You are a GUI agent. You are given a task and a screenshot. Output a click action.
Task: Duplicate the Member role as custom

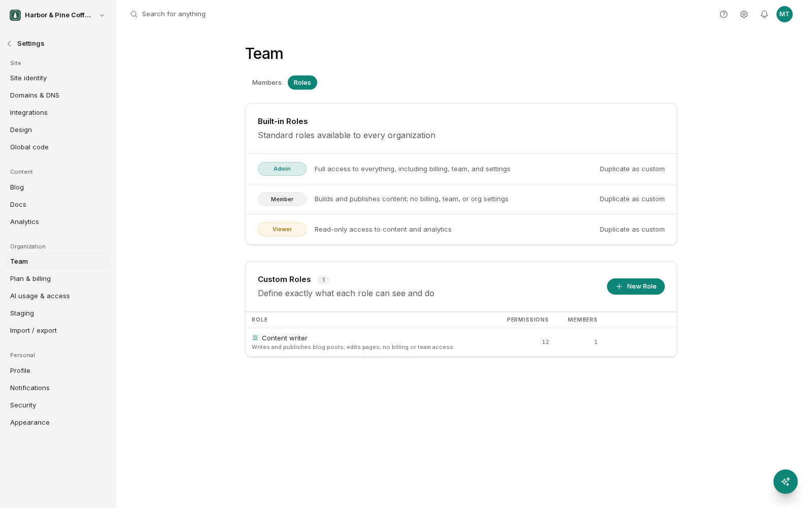(632, 199)
